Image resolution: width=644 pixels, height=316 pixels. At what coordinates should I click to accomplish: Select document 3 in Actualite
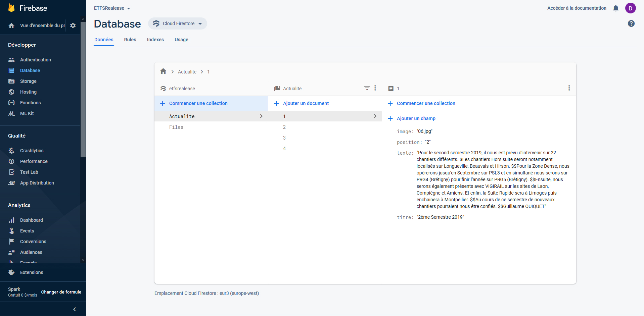325,138
